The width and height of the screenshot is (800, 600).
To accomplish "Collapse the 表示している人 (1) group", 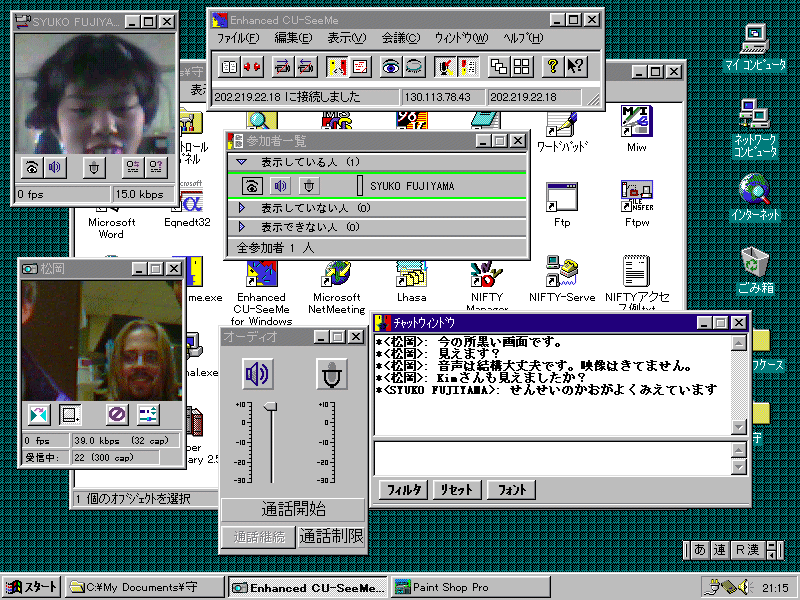I will click(x=242, y=162).
